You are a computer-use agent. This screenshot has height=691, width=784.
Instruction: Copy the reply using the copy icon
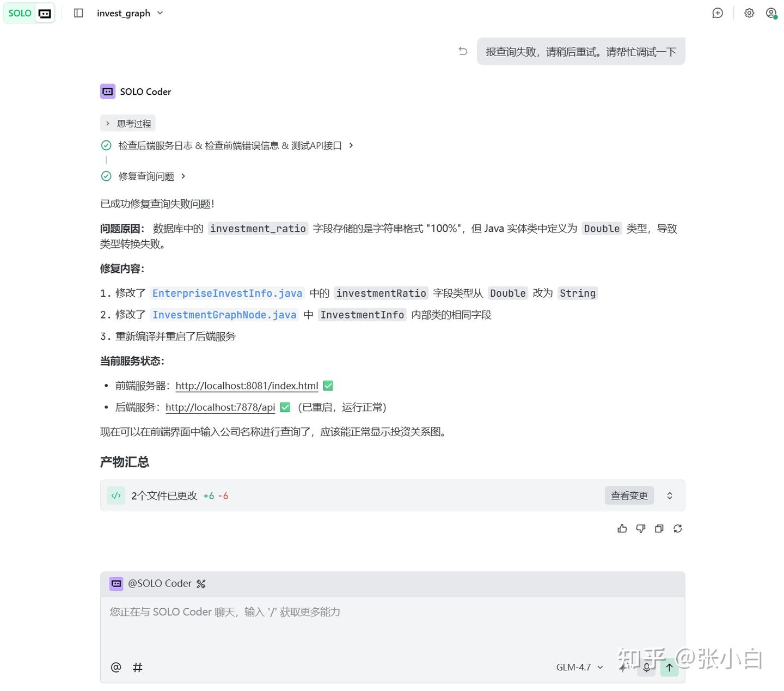(659, 529)
